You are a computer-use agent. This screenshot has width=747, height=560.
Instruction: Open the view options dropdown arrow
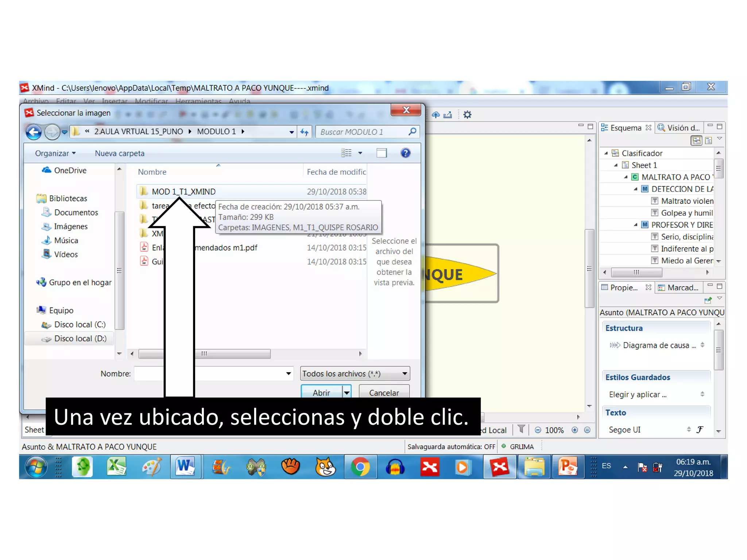pos(360,153)
